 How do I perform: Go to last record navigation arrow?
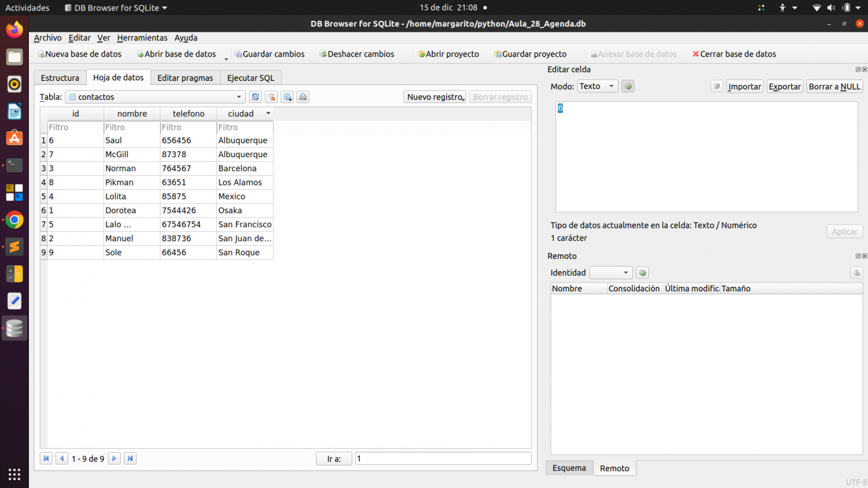(130, 459)
